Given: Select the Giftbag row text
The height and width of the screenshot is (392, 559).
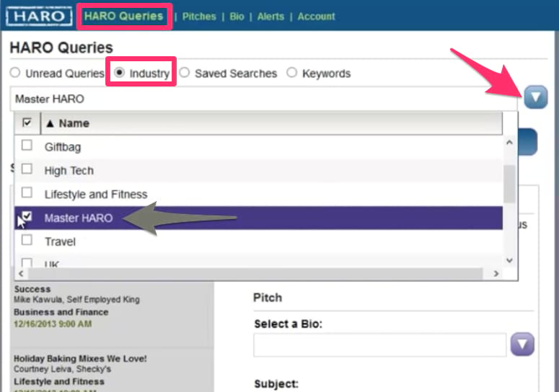Looking at the screenshot, I should [63, 147].
